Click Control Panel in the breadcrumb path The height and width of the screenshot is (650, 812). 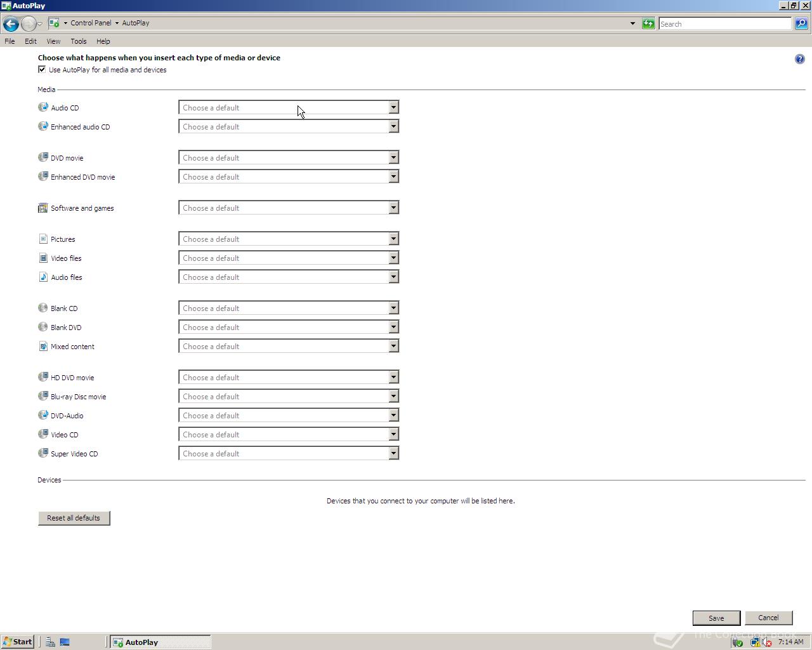(x=91, y=23)
